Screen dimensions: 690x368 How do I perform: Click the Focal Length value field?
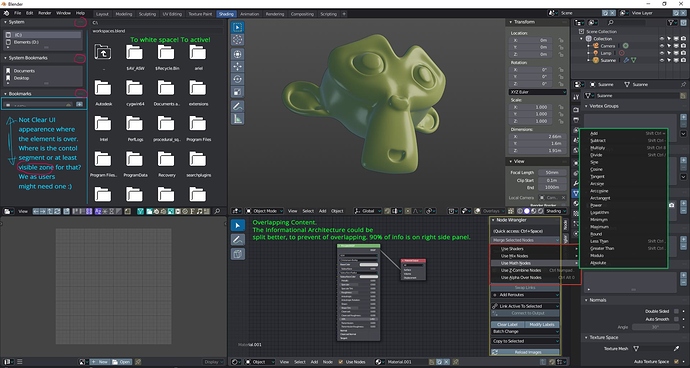tap(552, 173)
